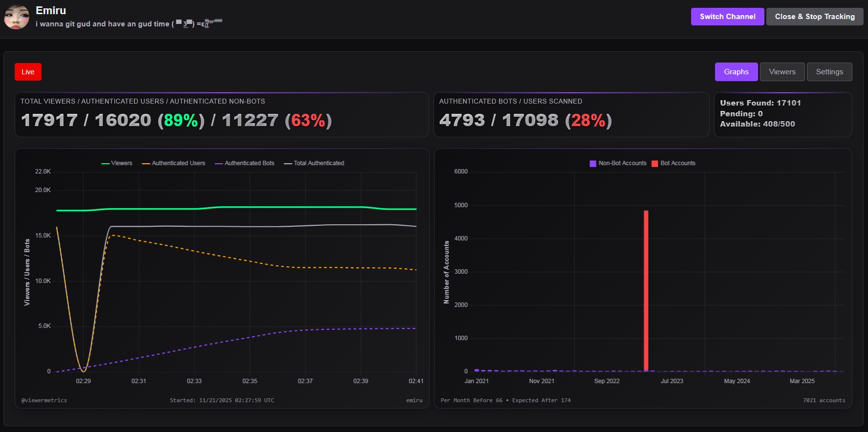Click 'AUTHENTICATED BOTS / USERS SCANNED' card heading

[x=511, y=101]
